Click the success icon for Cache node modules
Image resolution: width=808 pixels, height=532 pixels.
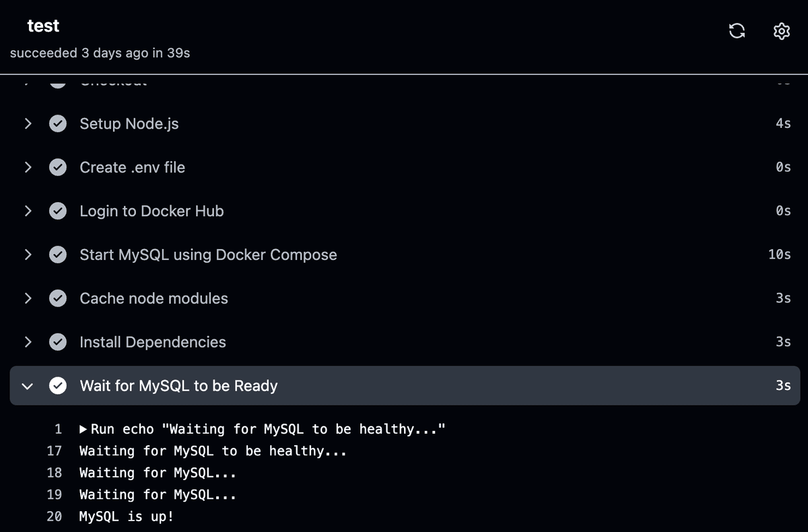tap(58, 298)
